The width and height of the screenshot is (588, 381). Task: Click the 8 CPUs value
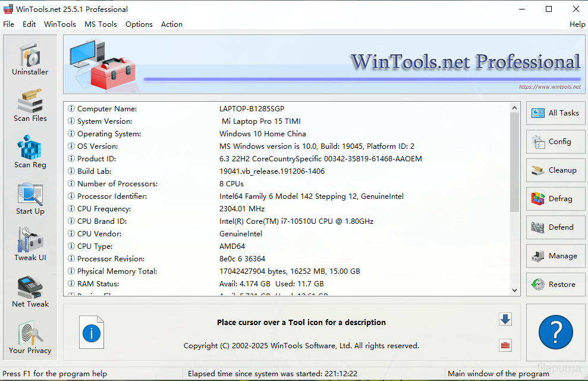231,183
